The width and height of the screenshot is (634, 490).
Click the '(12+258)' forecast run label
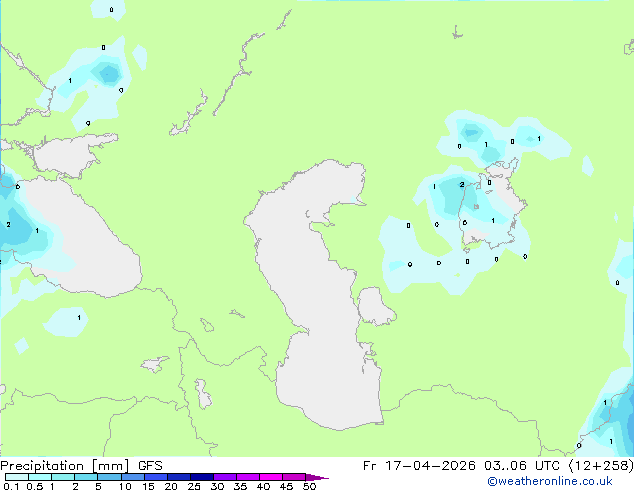tap(601, 466)
